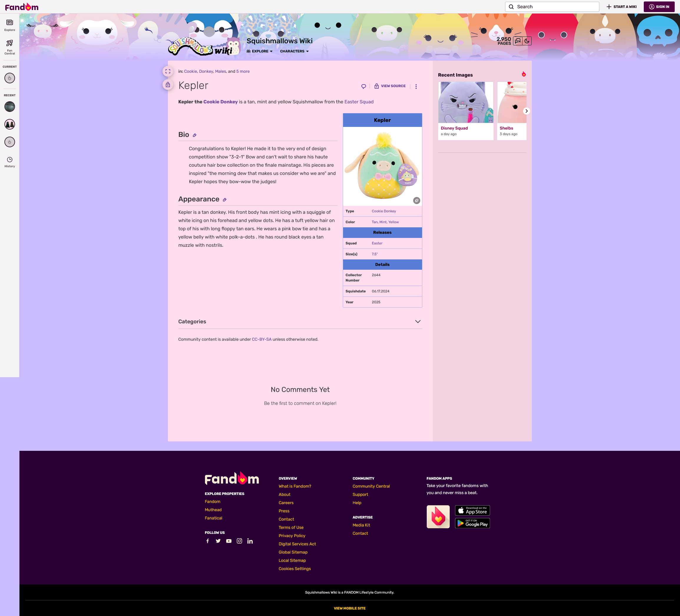The width and height of the screenshot is (680, 616).
Task: Expand page content with fullscreen icon
Action: pyautogui.click(x=168, y=72)
